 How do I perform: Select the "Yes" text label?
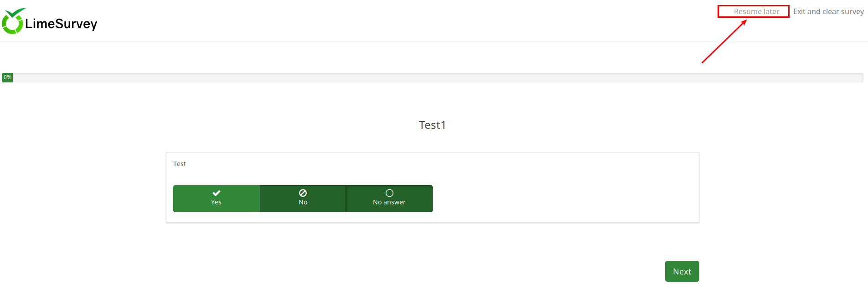tap(216, 203)
